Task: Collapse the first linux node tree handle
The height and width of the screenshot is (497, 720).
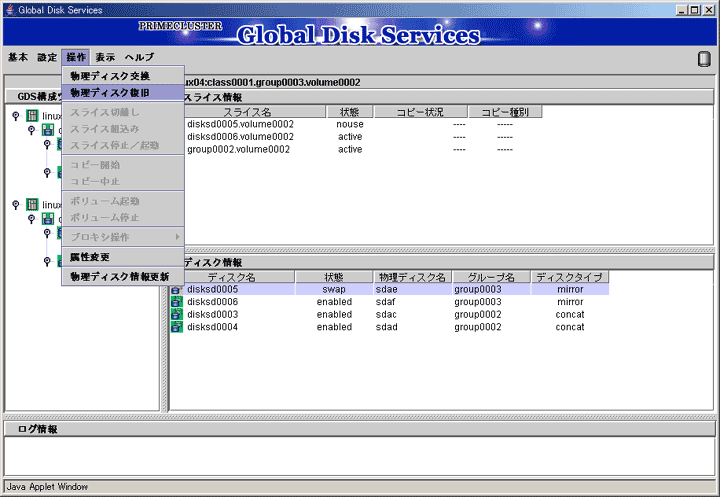Action: (x=16, y=116)
